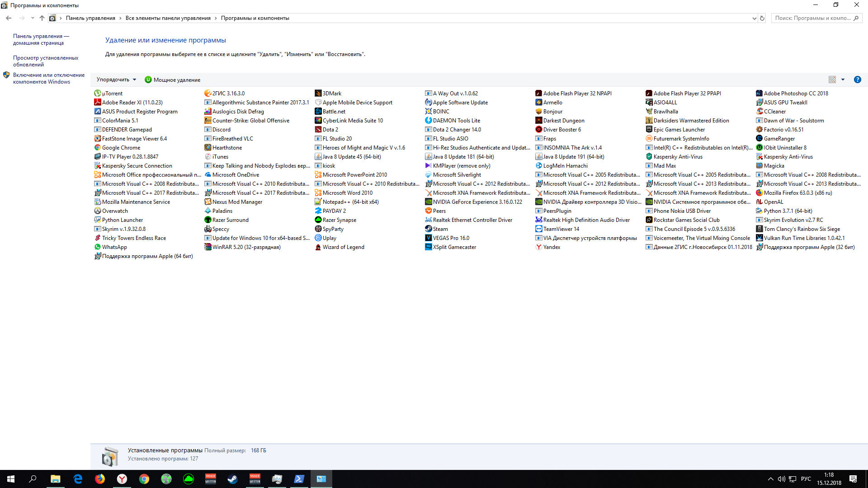Select NVIDIA GeForce Experience 3.16.0.122 entry
868x488 pixels.
[473, 202]
